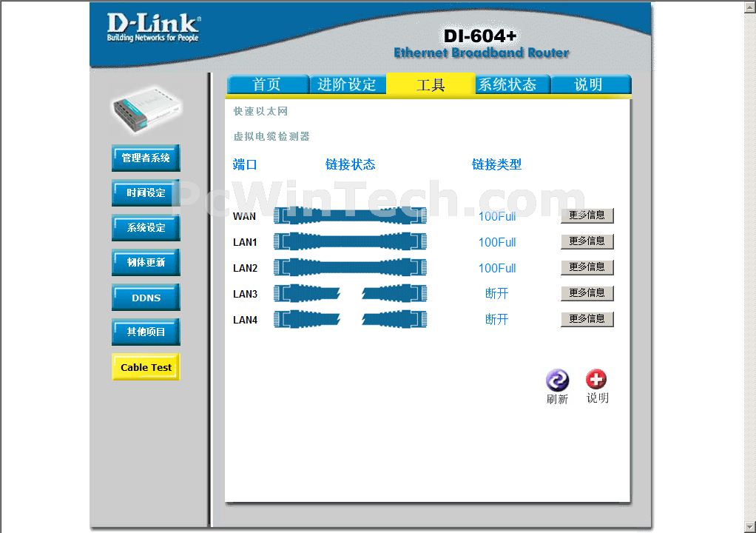Open the 首页 tab
This screenshot has width=756, height=533.
(x=268, y=84)
